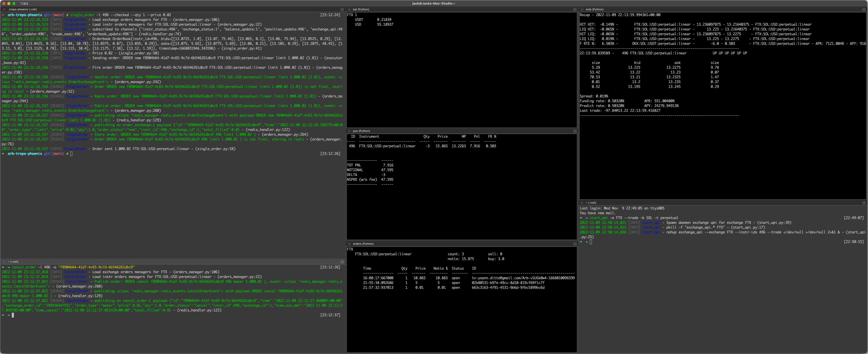Open options menu of the cancel_order ~ (-zsh) pane
This screenshot has height=354, width=868.
(342, 262)
